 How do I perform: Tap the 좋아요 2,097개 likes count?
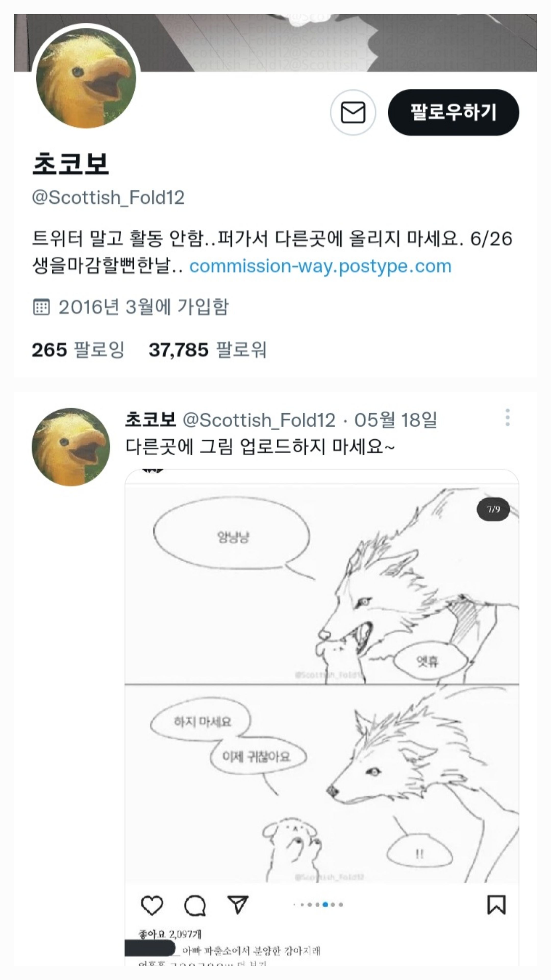tap(170, 934)
